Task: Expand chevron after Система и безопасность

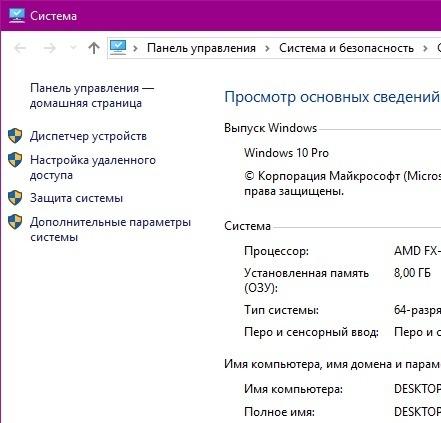Action: coord(425,48)
